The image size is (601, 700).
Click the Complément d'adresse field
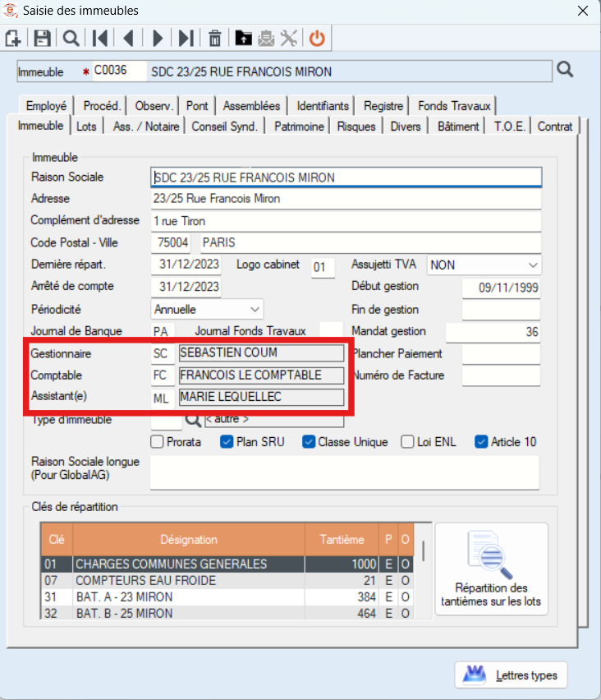(346, 221)
